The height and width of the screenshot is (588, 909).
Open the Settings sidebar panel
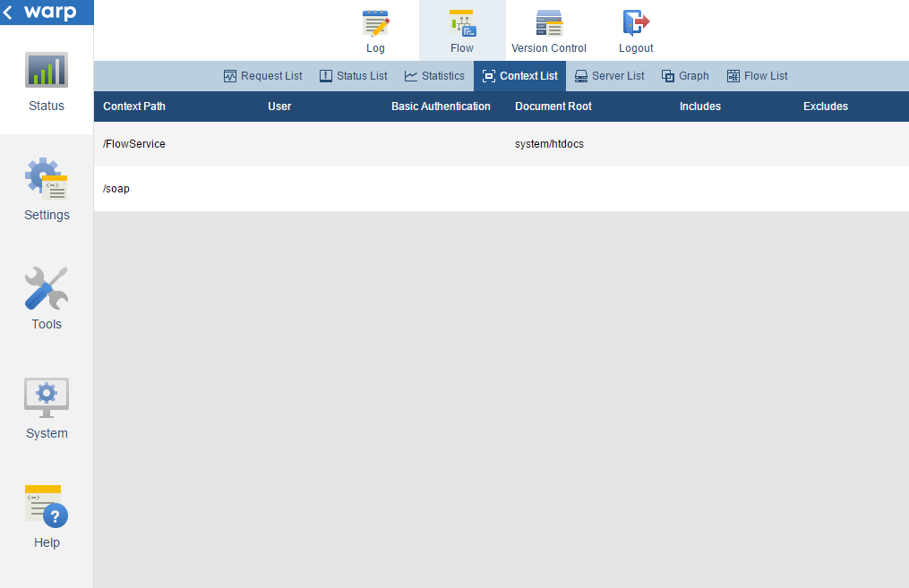46,190
